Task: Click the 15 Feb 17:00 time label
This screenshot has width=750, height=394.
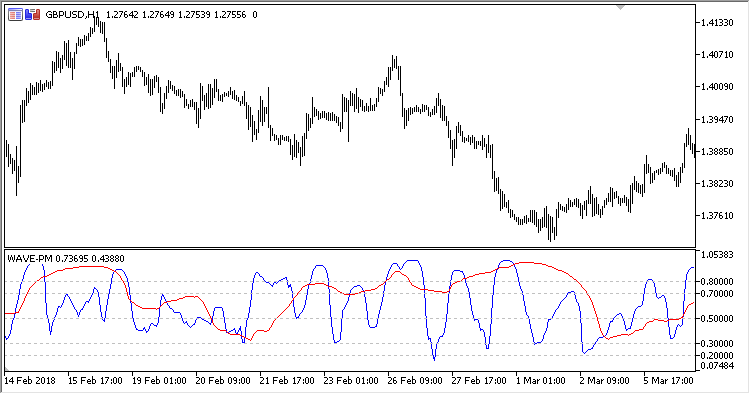Action: [x=95, y=381]
